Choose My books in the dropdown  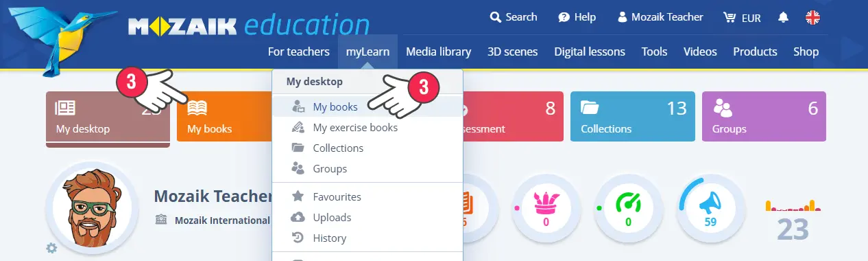[367, 106]
